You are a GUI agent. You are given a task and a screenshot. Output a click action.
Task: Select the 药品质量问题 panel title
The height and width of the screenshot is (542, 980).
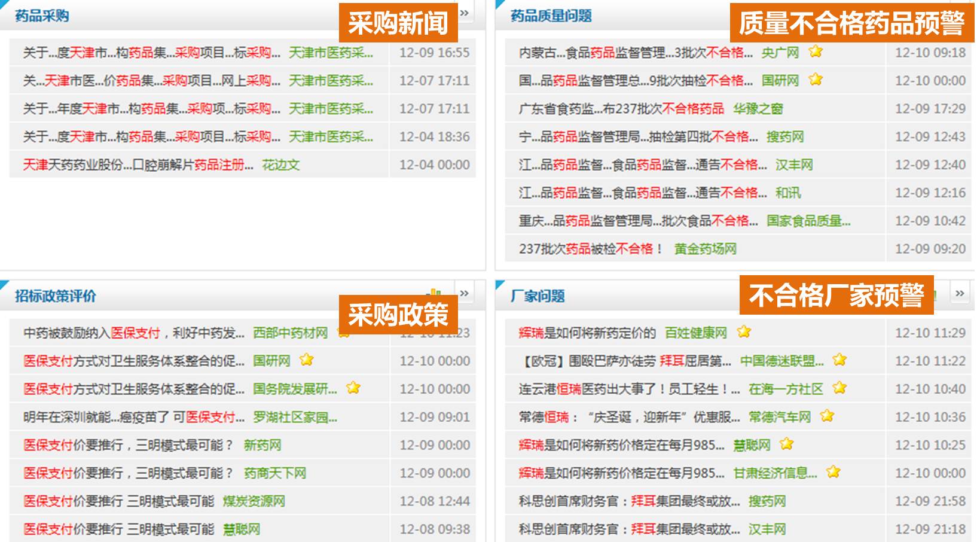click(551, 16)
